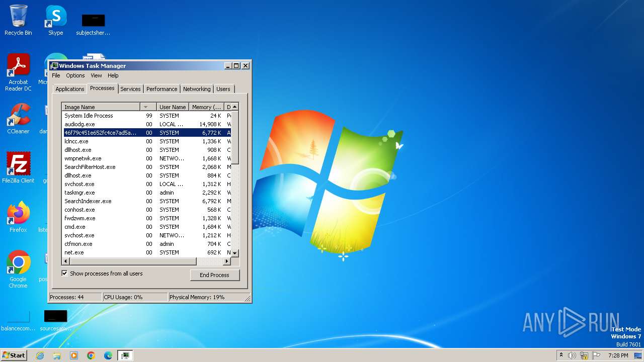Launch Firefox from the desktop
This screenshot has width=644, height=362.
[x=18, y=217]
